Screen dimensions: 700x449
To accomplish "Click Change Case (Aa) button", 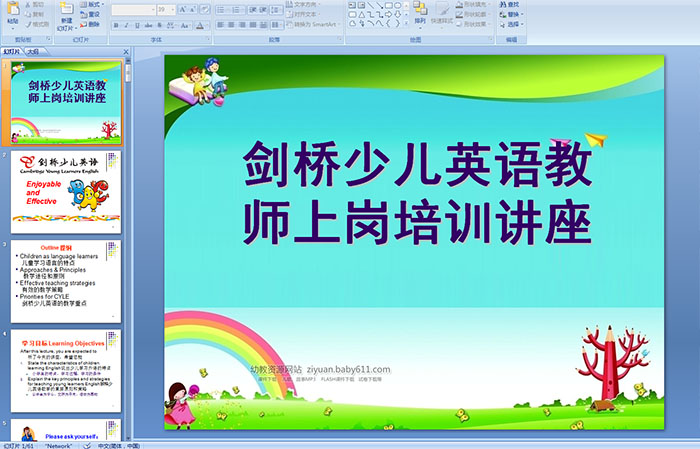I will [x=185, y=25].
